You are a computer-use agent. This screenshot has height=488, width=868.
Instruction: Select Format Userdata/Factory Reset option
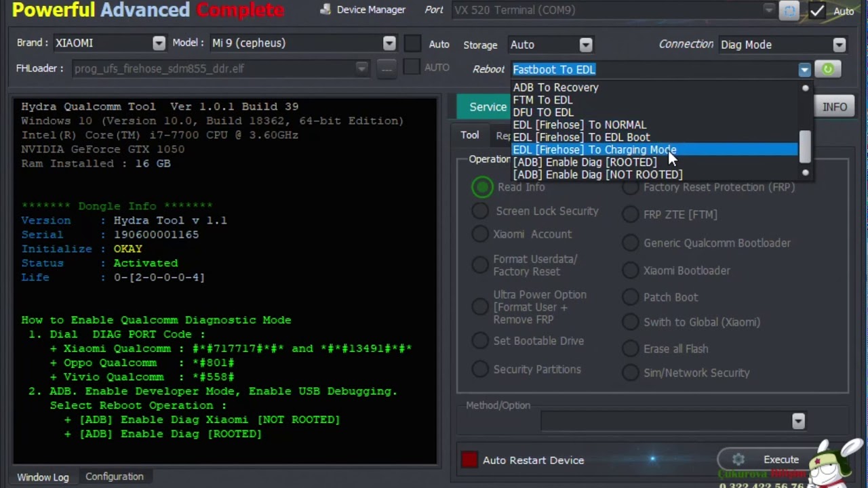(480, 265)
